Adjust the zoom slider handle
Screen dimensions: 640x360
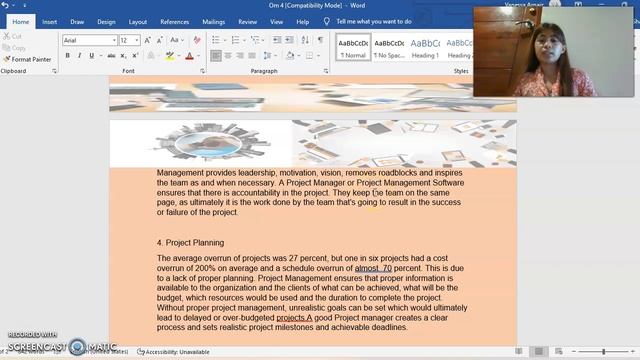click(x=604, y=351)
